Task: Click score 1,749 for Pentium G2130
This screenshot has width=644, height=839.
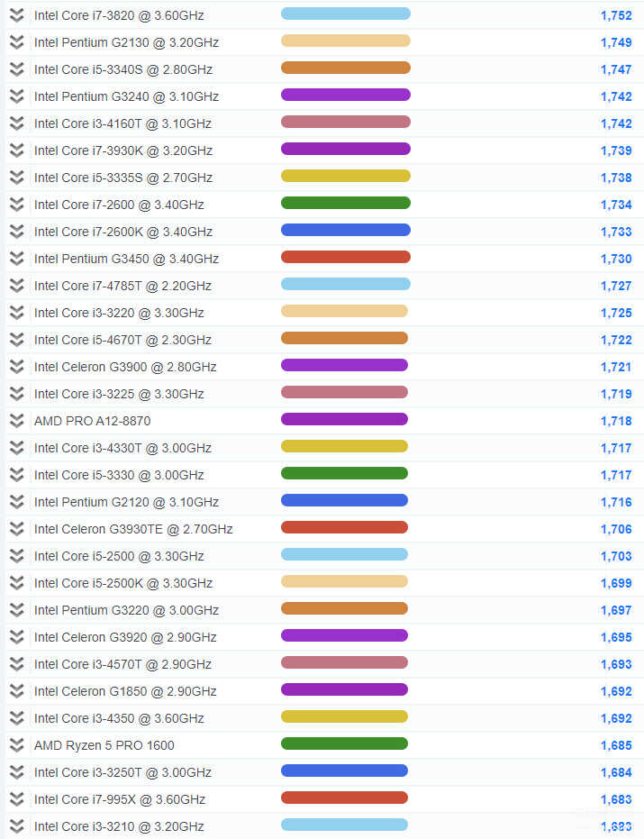Action: tap(616, 42)
